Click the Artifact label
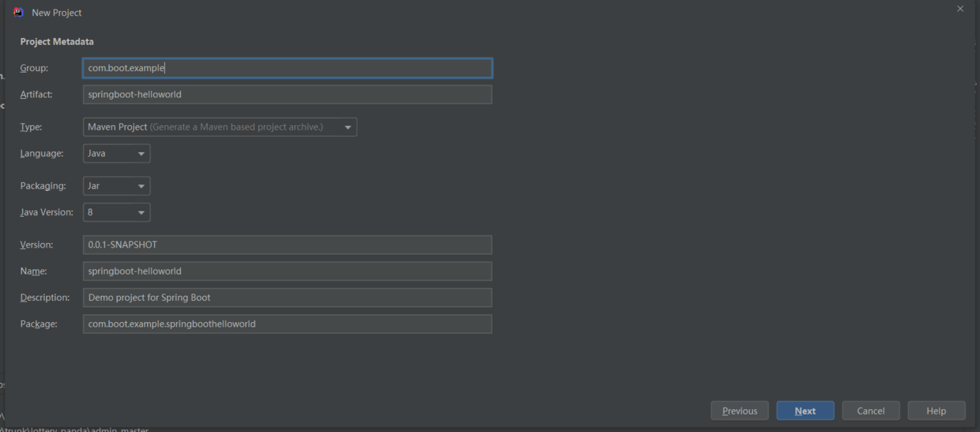The height and width of the screenshot is (432, 980). 36,94
